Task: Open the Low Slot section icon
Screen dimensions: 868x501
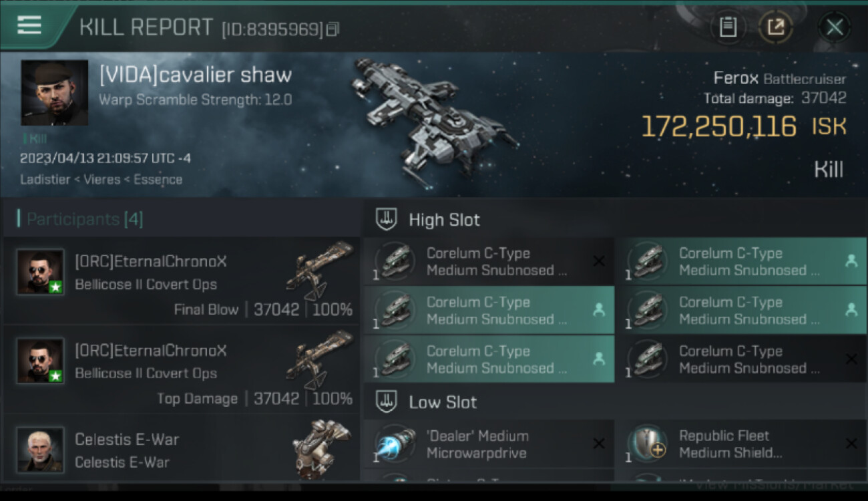Action: click(x=387, y=401)
